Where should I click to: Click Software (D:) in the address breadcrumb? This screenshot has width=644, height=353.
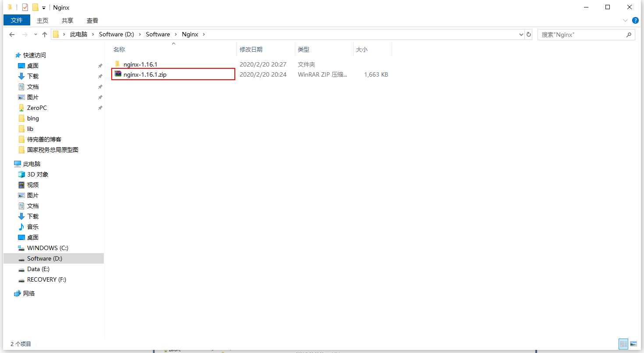click(x=117, y=34)
